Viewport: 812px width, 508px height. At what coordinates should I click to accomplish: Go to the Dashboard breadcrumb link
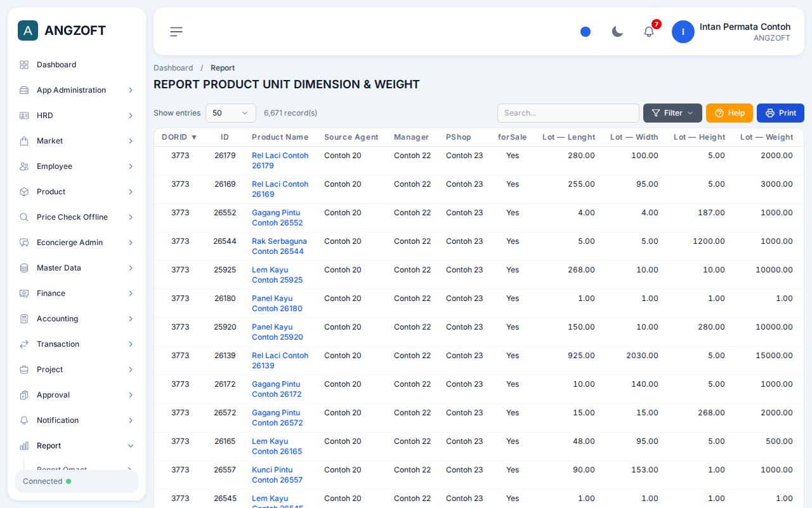coord(173,68)
